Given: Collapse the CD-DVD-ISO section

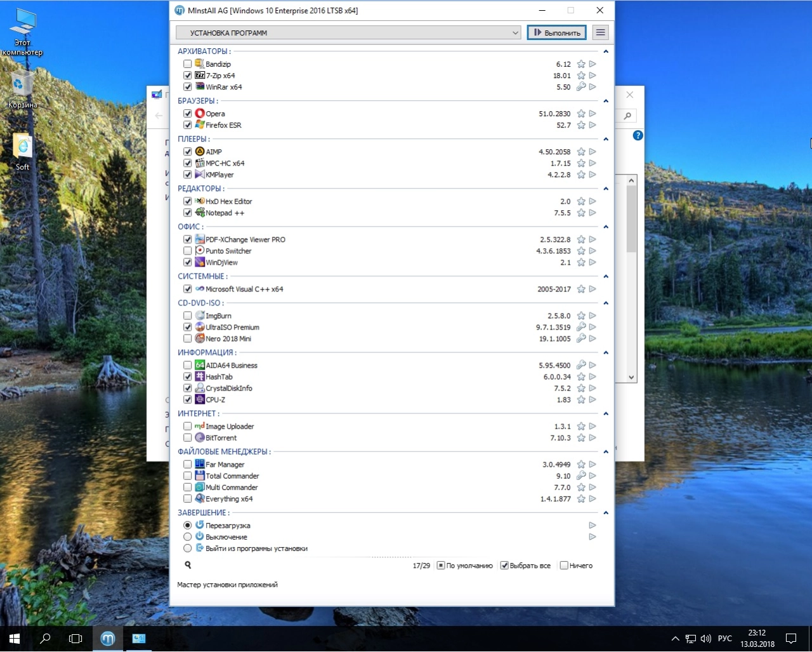Looking at the screenshot, I should pyautogui.click(x=606, y=303).
